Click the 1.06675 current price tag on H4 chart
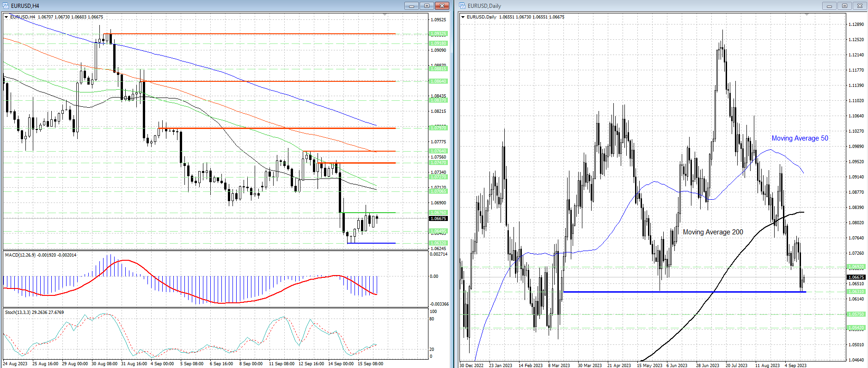 (438, 218)
